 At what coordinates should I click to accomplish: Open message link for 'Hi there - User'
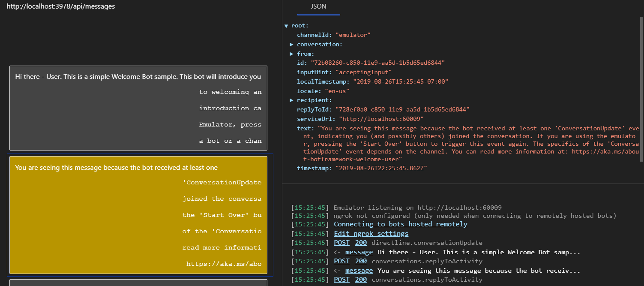(359, 252)
